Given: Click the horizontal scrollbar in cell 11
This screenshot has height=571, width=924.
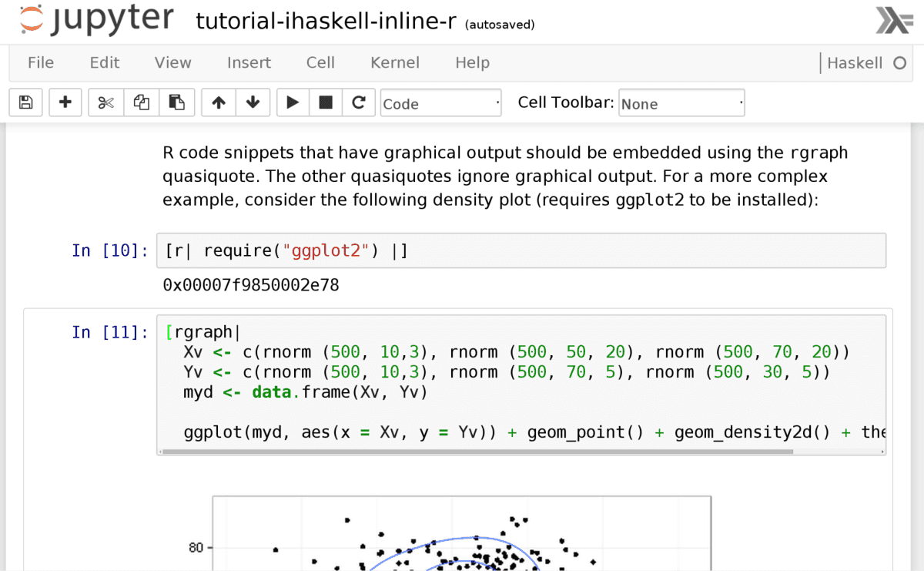Looking at the screenshot, I should tap(477, 452).
